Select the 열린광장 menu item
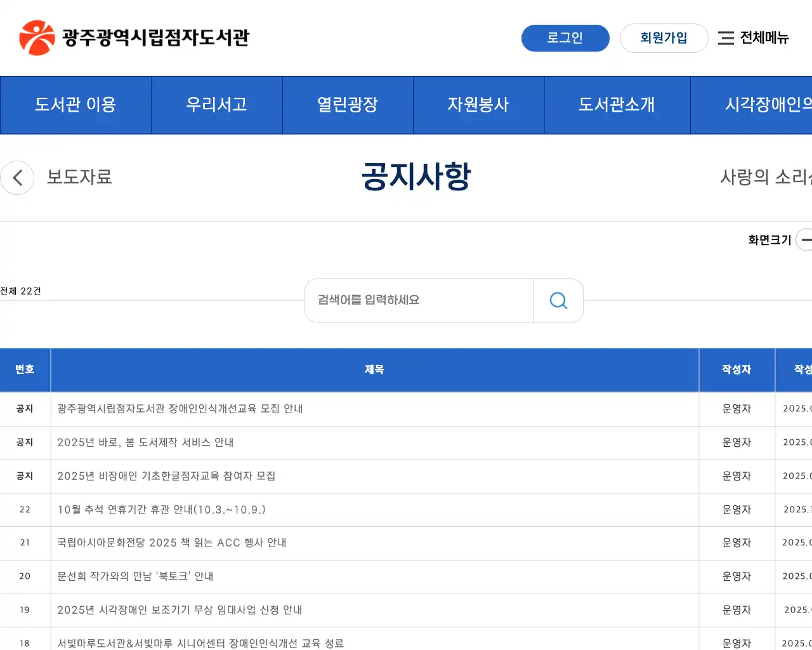812x650 pixels. pyautogui.click(x=348, y=105)
